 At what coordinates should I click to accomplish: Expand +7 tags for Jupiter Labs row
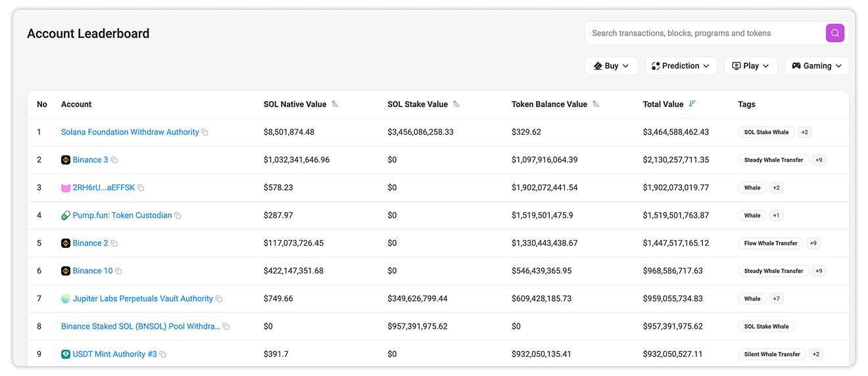(x=776, y=298)
